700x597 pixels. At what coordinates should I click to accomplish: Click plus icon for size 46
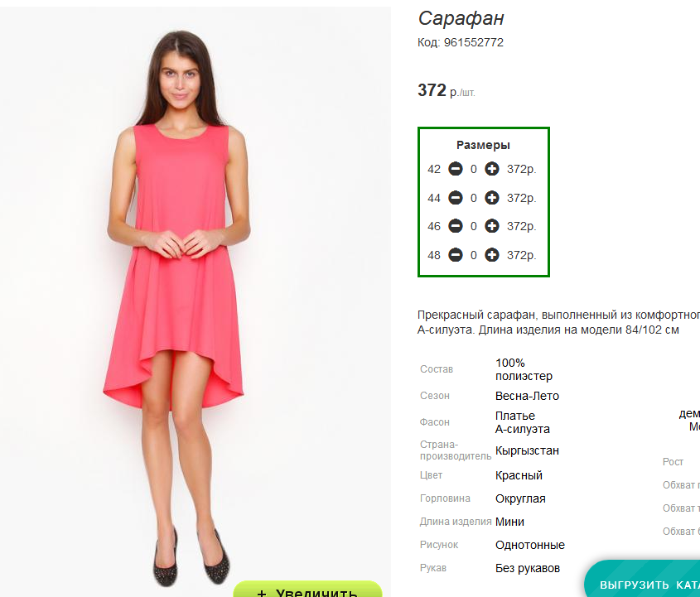coord(492,226)
